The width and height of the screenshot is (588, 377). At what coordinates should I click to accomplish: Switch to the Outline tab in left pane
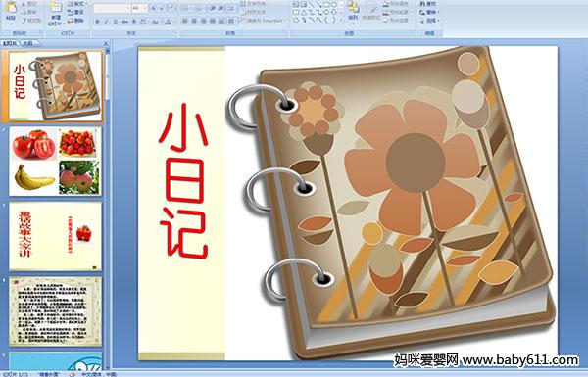tap(26, 44)
